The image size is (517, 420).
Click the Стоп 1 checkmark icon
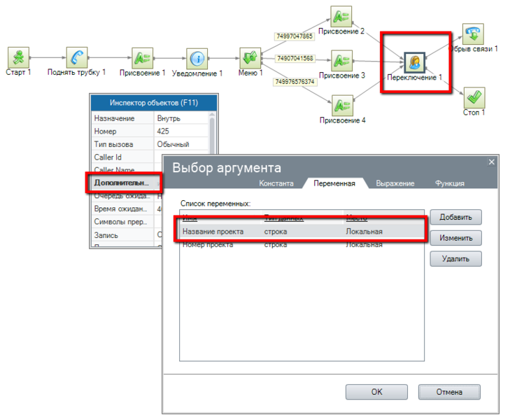click(474, 98)
